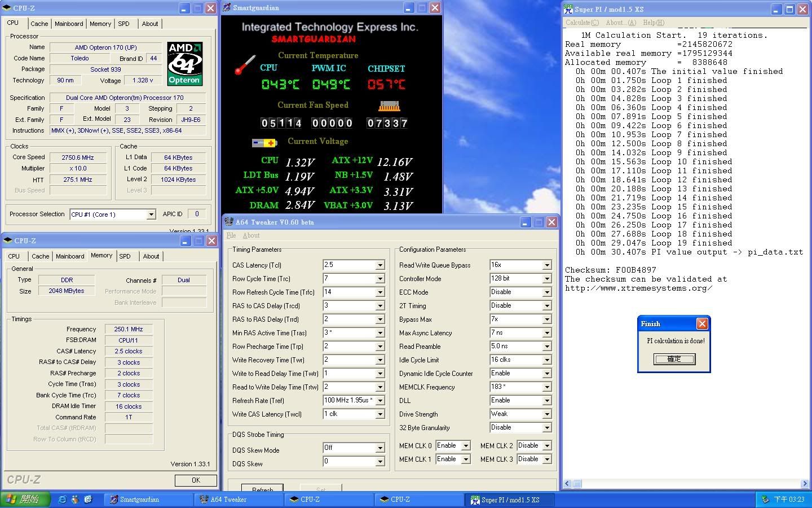
Task: Open the DQS Skew Mode dropdown
Action: click(380, 448)
